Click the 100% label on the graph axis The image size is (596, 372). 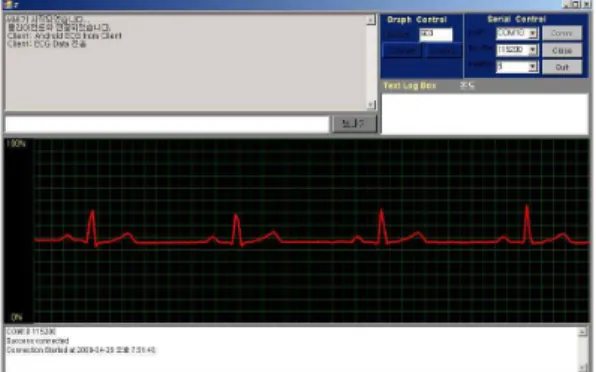(16, 144)
